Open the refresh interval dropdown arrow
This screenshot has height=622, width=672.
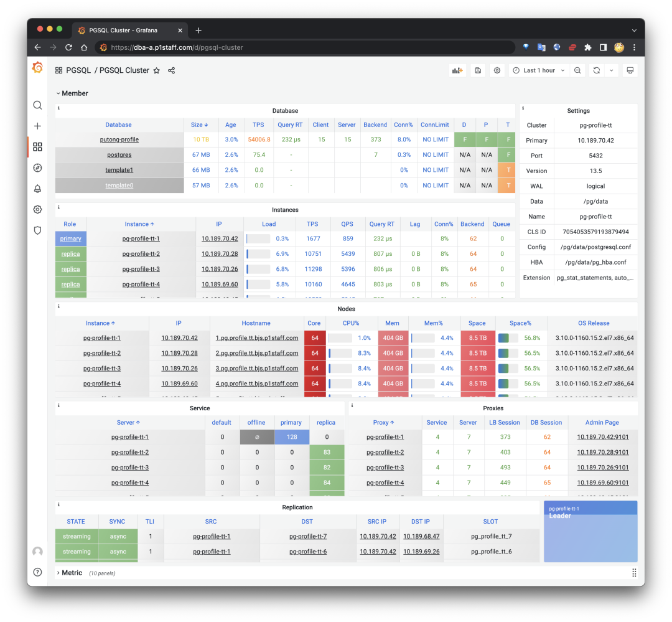click(x=611, y=70)
